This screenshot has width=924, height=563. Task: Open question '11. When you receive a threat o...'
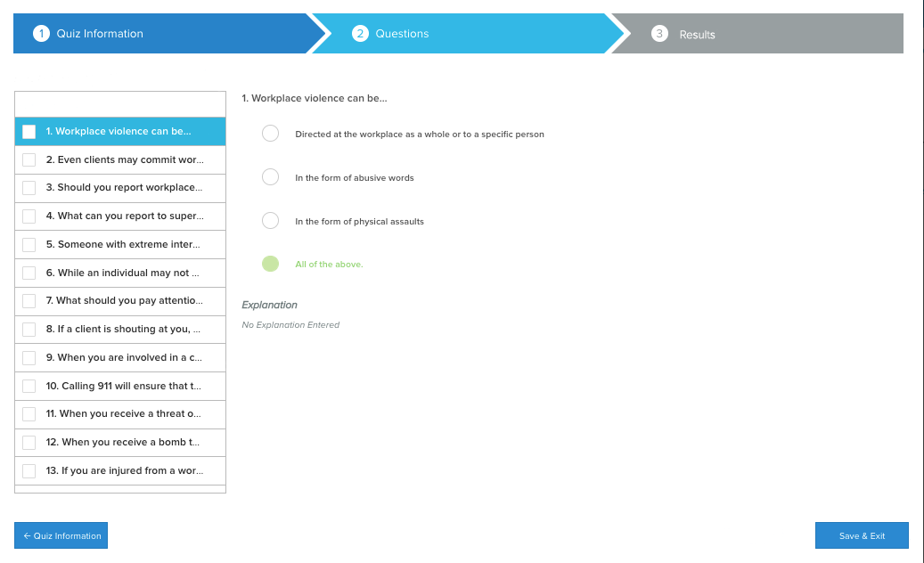pyautogui.click(x=120, y=414)
